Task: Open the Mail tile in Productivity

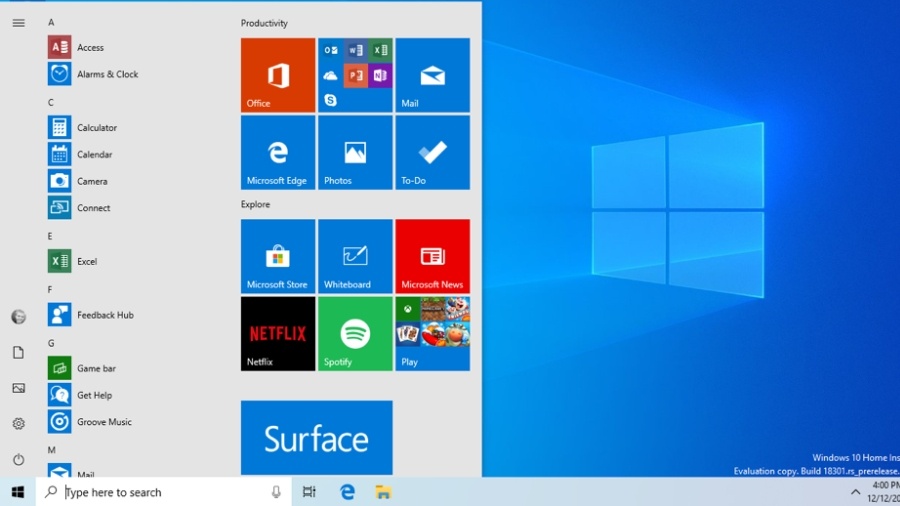Action: 432,75
